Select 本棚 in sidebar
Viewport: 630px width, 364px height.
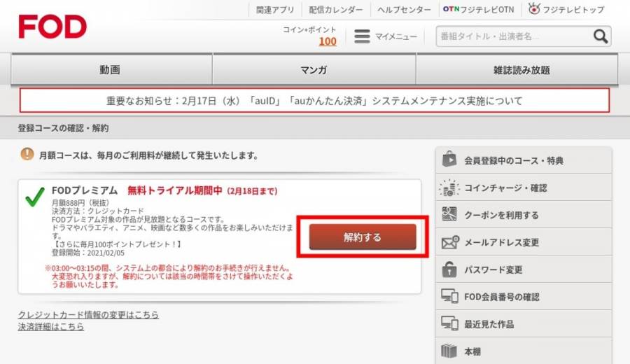click(524, 351)
